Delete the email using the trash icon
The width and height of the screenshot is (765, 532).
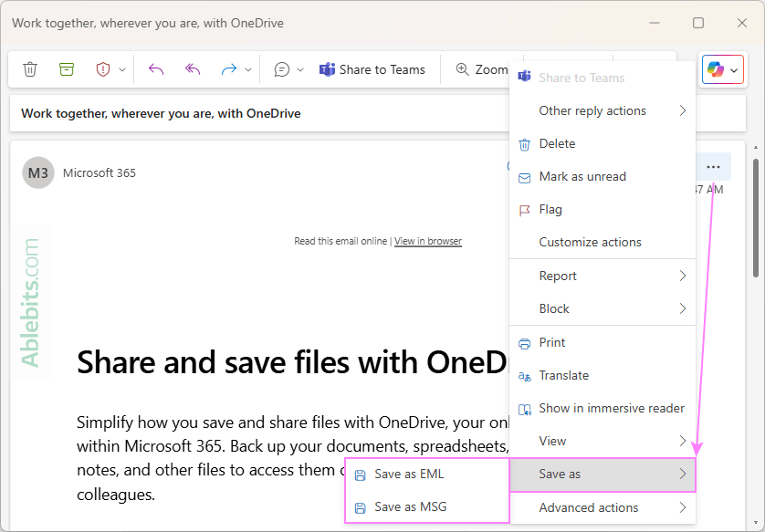point(31,68)
